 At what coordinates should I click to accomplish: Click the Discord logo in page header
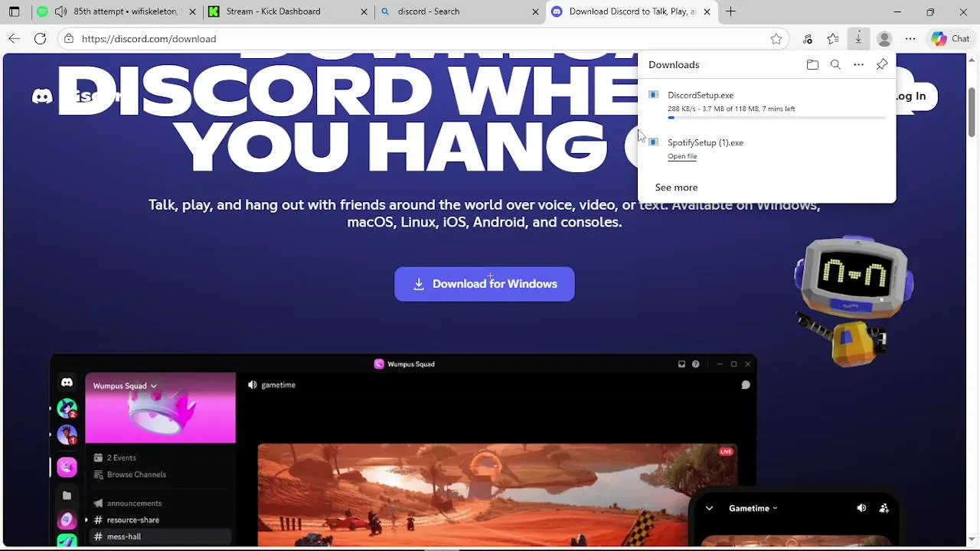click(x=42, y=96)
